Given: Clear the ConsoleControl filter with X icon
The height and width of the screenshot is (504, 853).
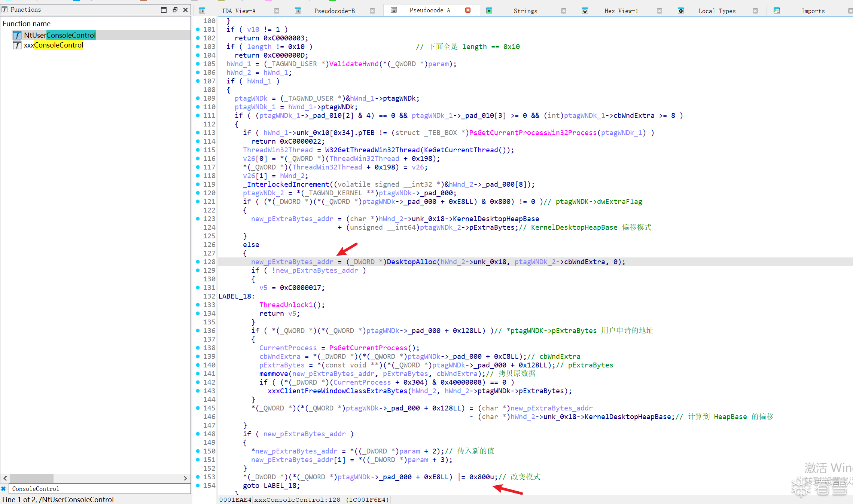Looking at the screenshot, I should coord(3,489).
